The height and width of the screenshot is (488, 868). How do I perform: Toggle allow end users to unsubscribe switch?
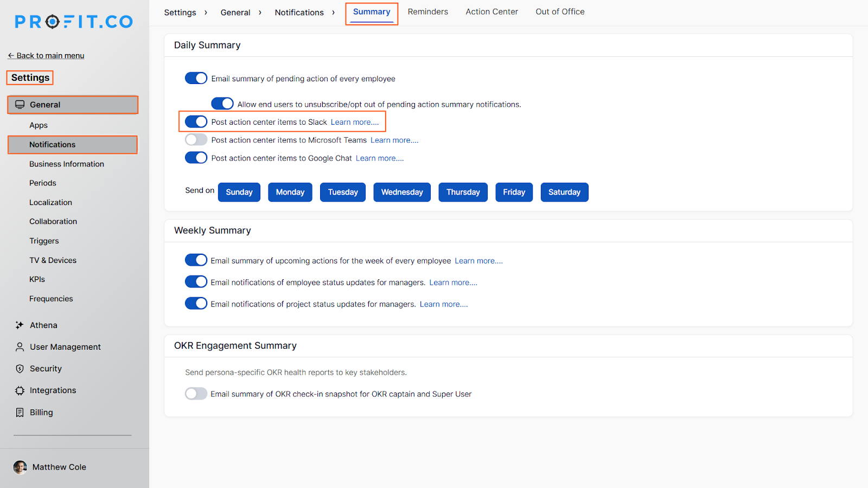(x=222, y=104)
